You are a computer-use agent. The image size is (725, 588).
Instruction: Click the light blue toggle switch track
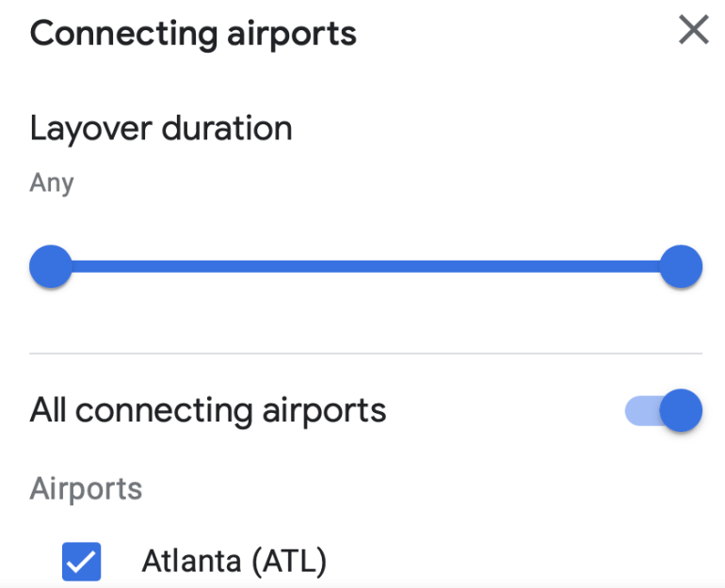point(640,411)
